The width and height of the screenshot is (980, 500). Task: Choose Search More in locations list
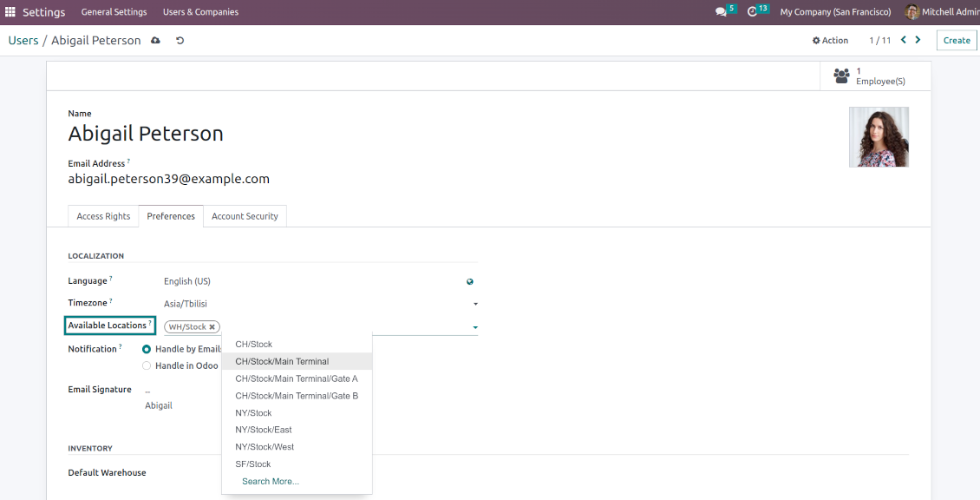[x=271, y=481]
